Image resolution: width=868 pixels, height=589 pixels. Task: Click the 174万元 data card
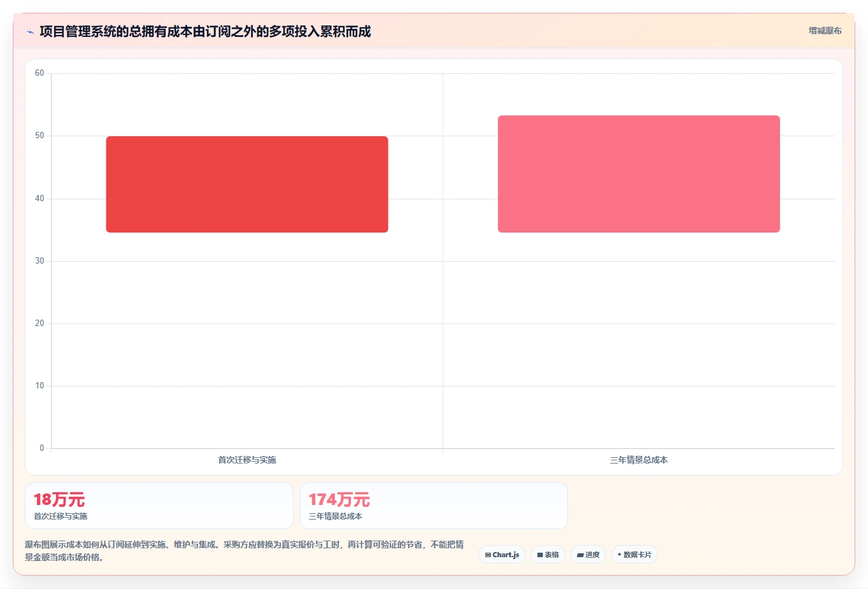tap(434, 506)
